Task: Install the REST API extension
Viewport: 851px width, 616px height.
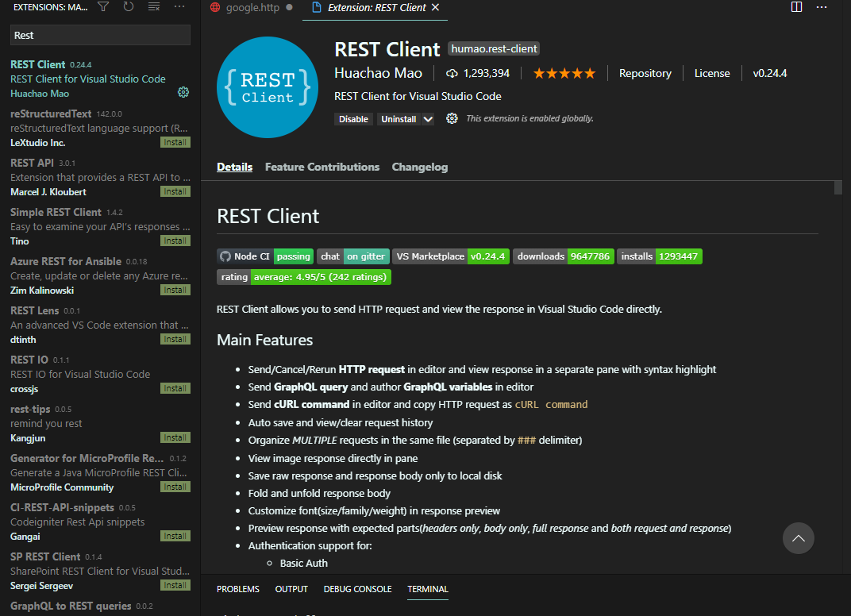Action: pos(175,191)
